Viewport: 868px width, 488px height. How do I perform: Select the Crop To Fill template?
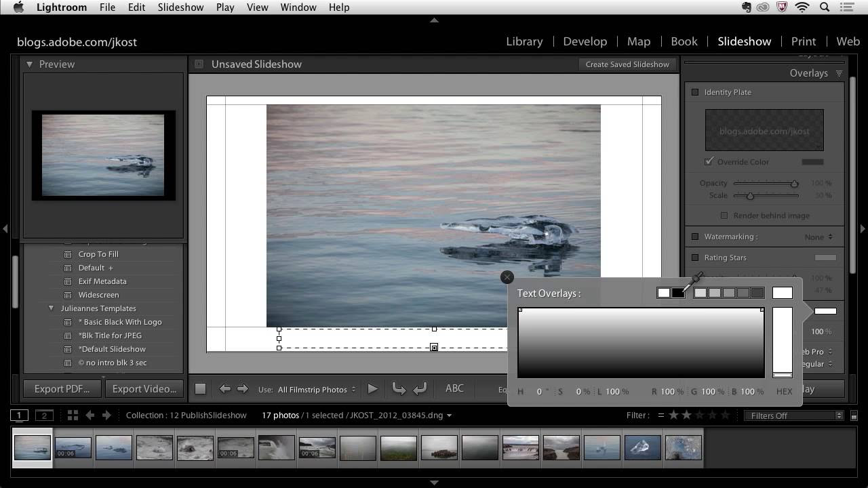(x=98, y=254)
